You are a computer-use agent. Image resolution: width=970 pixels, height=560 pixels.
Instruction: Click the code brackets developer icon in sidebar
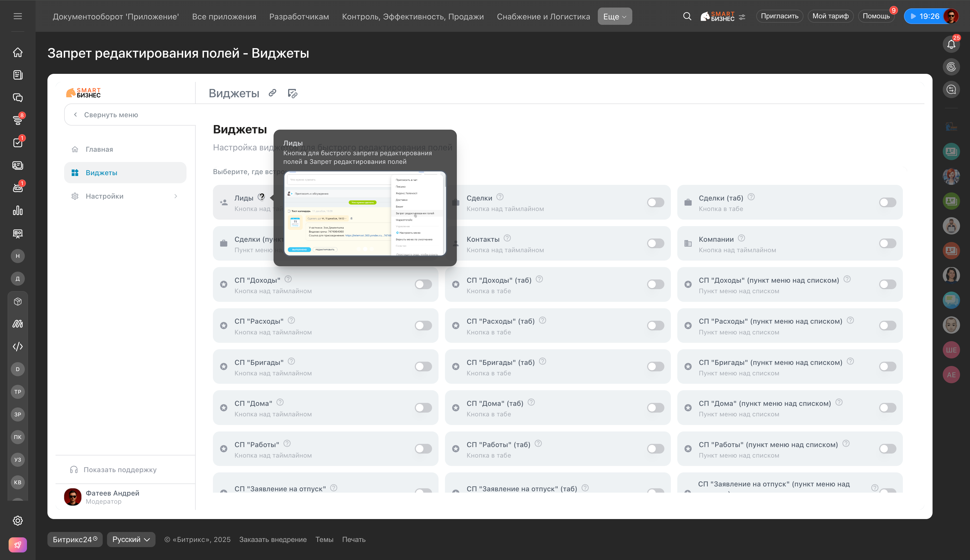click(x=18, y=347)
